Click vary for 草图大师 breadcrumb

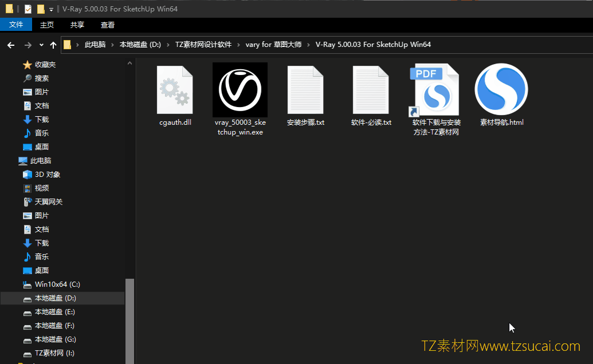(273, 45)
